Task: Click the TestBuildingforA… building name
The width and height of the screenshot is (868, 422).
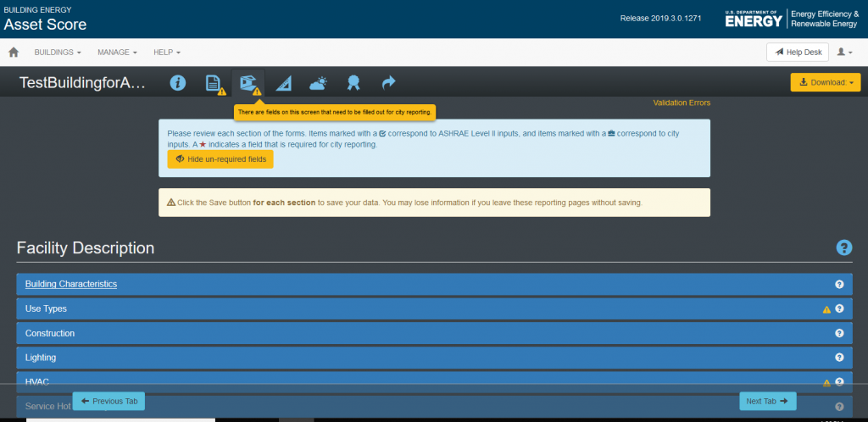Action: tap(82, 83)
